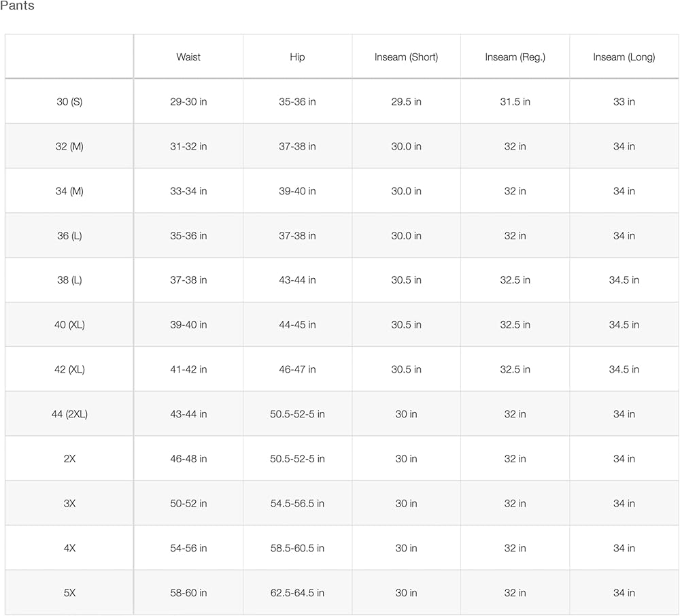
Task: Select the 36 (L) size row label
Action: [x=69, y=236]
